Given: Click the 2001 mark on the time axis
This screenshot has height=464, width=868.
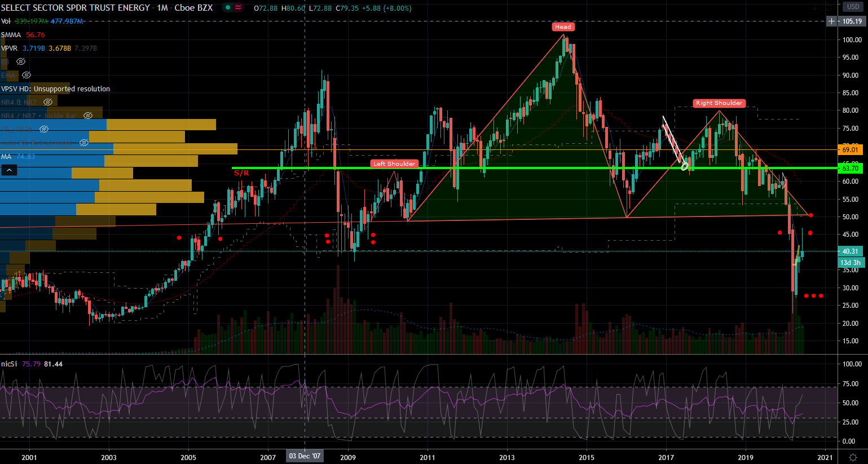Looking at the screenshot, I should tap(29, 457).
